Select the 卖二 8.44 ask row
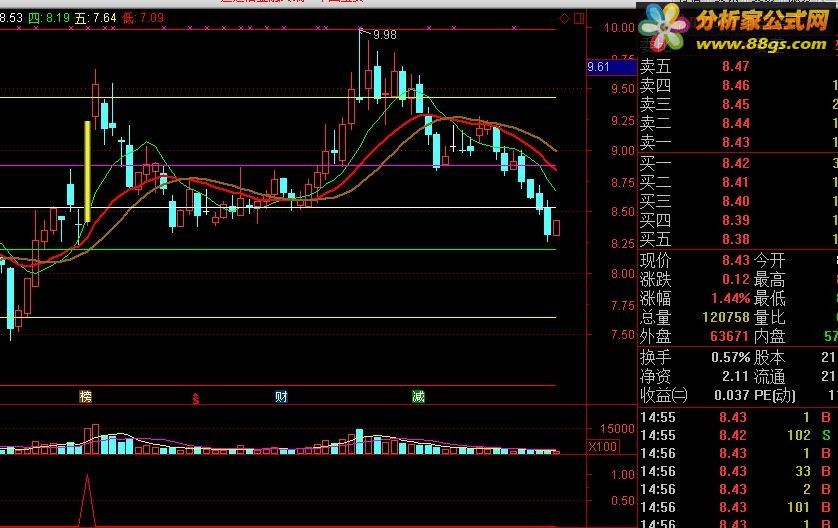Viewport: 838px width, 528px height. tap(738, 123)
